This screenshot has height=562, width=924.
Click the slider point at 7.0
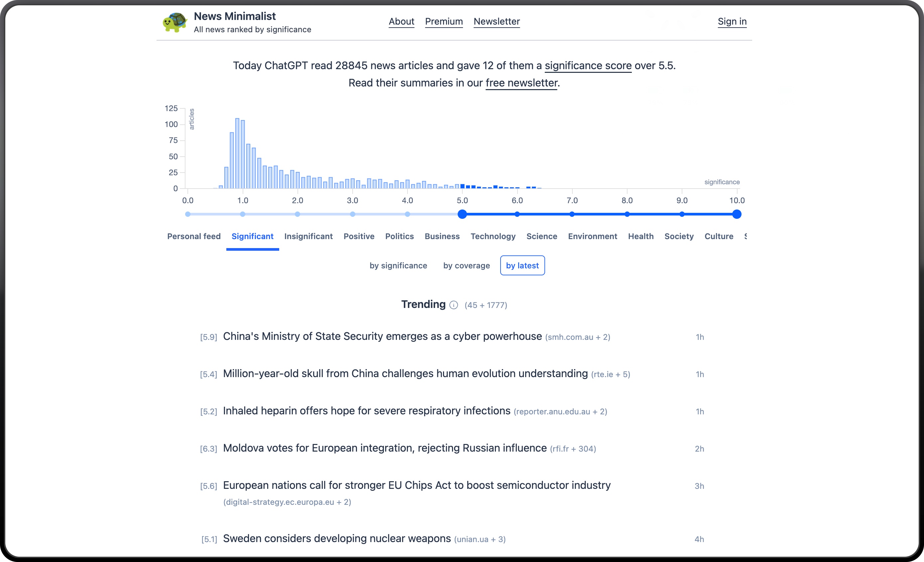(x=571, y=214)
